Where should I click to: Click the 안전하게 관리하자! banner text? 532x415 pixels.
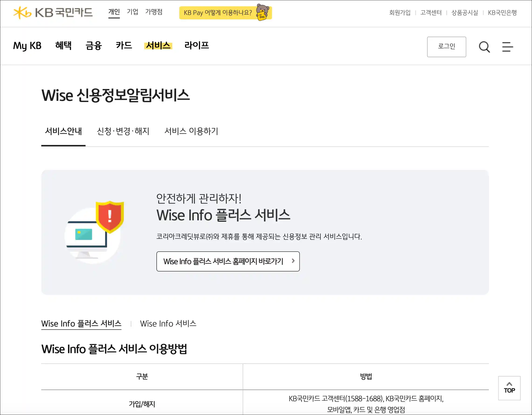(199, 198)
